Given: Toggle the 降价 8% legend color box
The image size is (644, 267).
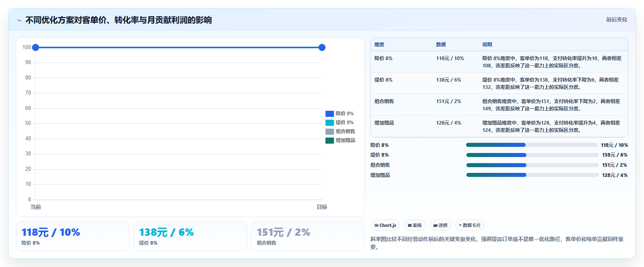Looking at the screenshot, I should pyautogui.click(x=329, y=114).
